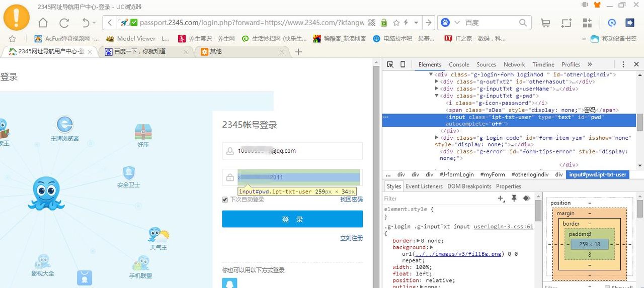This screenshot has height=288, width=644.
Task: Open the dropdown next to the undo arrow
Action: [95, 24]
